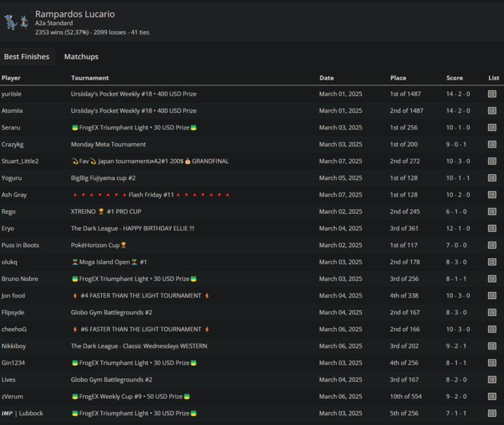
Task: Open yuriisle player profile link
Action: [12, 94]
